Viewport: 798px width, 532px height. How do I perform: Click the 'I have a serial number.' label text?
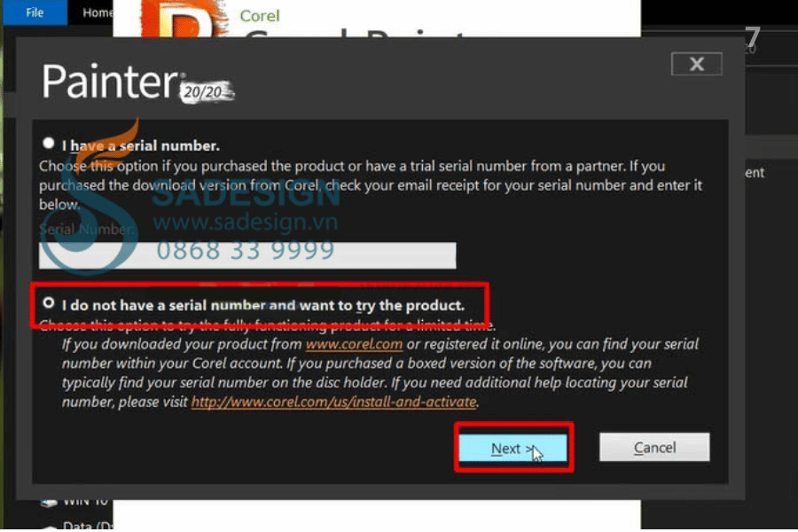140,146
